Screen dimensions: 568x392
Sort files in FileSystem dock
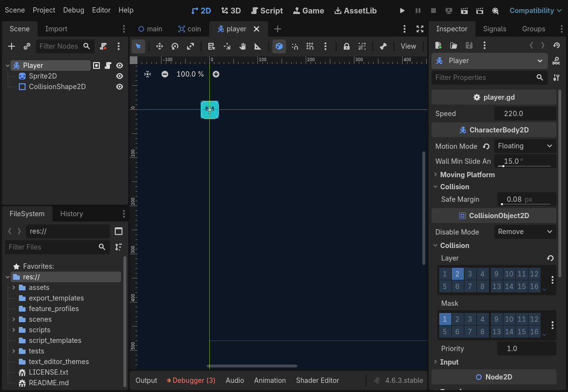point(119,247)
